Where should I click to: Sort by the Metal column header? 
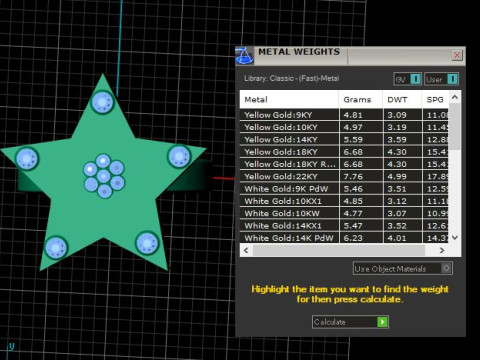click(x=289, y=99)
